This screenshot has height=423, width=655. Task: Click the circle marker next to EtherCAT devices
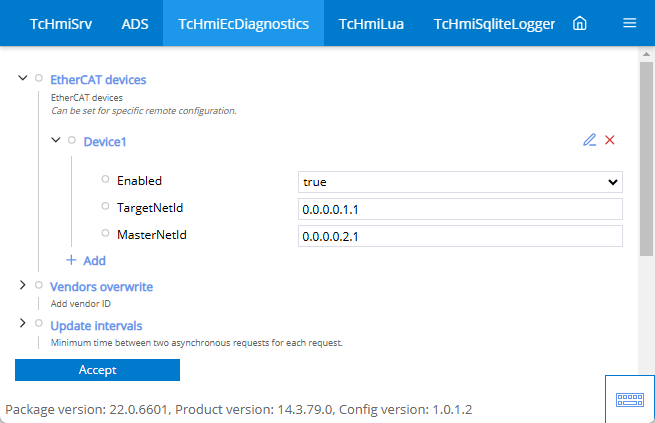tap(39, 78)
